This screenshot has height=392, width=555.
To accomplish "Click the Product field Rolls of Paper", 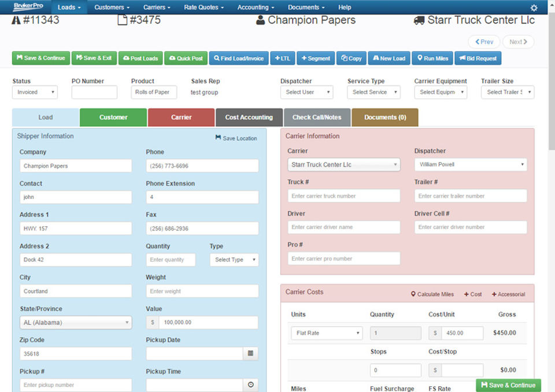I will coord(154,92).
